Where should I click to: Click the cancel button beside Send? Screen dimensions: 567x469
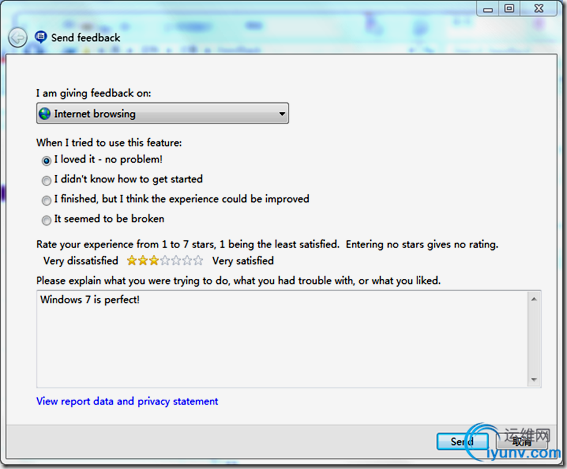tap(522, 442)
